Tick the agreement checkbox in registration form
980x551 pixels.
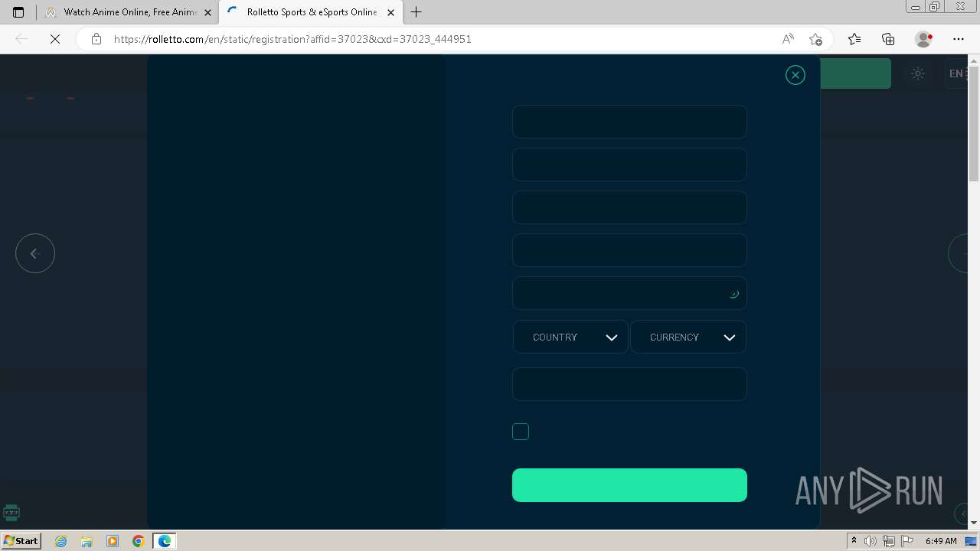click(521, 432)
